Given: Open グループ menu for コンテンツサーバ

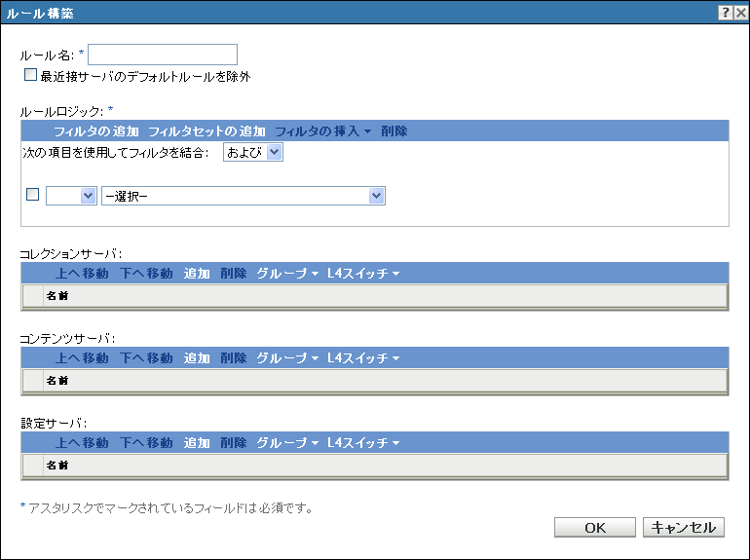Looking at the screenshot, I should coord(287,357).
